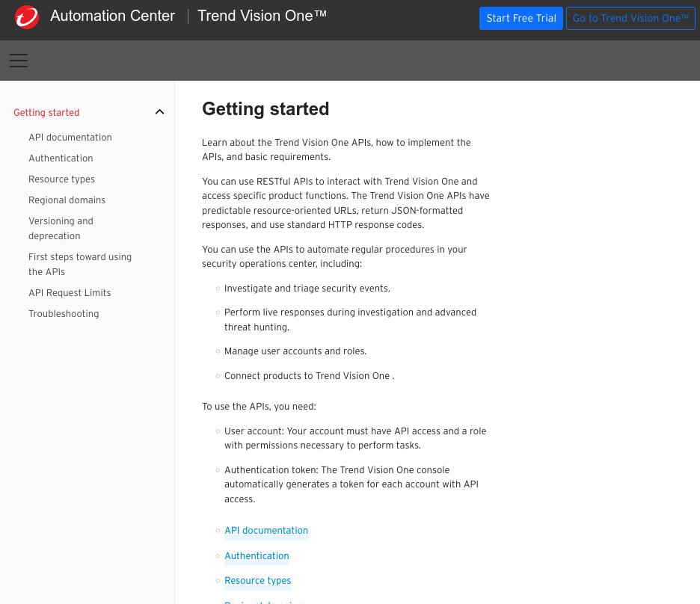Collapse the Getting started section chevron

click(159, 112)
